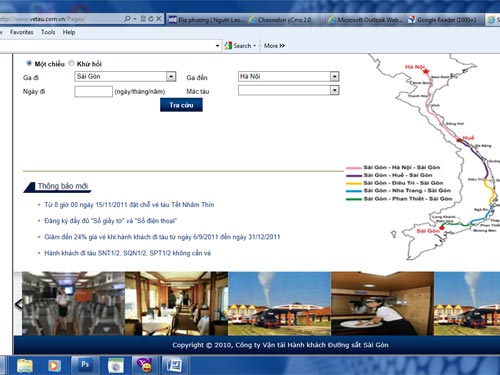Image resolution: width=500 pixels, height=375 pixels.
Task: Open Windows Explorer folder from taskbar
Action: click(x=25, y=366)
